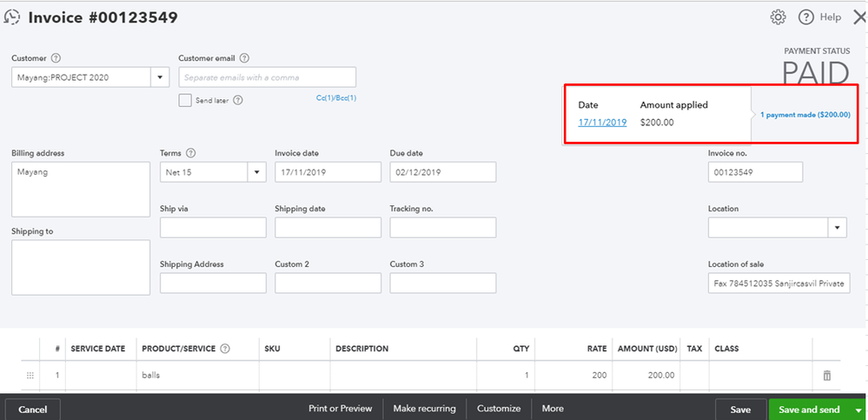The image size is (868, 420).
Task: Open the 17/11/2019 payment date link
Action: point(602,123)
